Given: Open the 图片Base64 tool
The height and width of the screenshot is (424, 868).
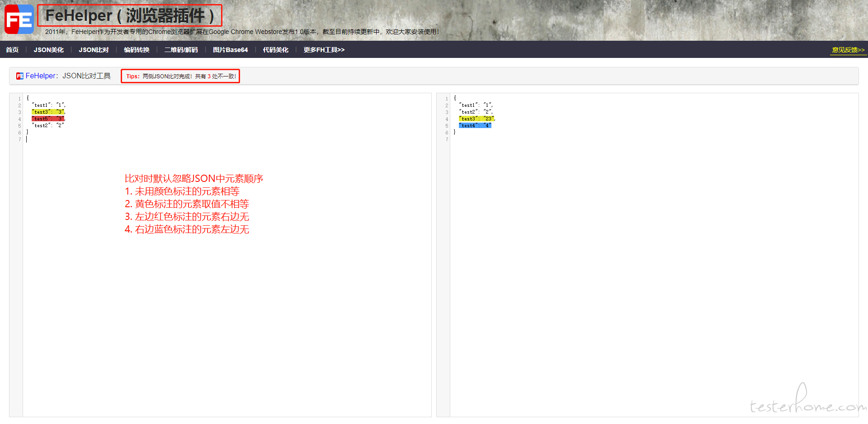Looking at the screenshot, I should (x=230, y=50).
